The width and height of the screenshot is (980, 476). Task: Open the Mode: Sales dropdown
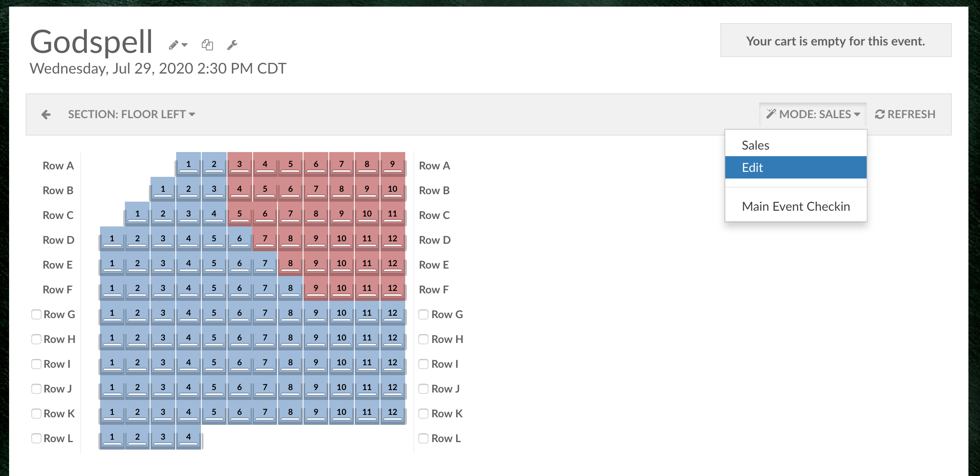tap(813, 114)
